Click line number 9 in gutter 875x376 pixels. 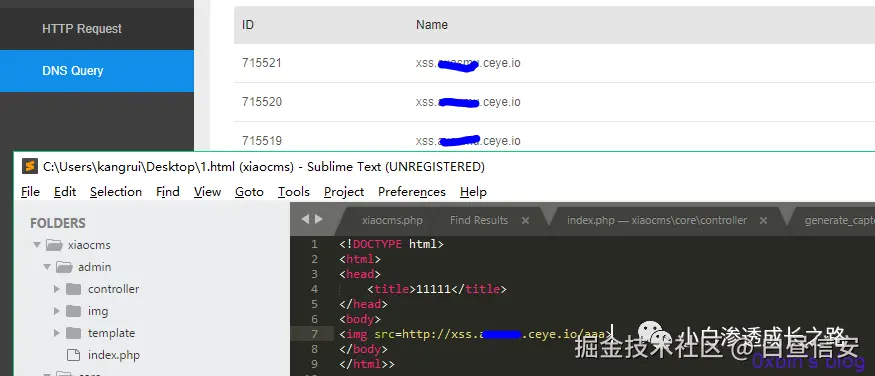coord(314,364)
